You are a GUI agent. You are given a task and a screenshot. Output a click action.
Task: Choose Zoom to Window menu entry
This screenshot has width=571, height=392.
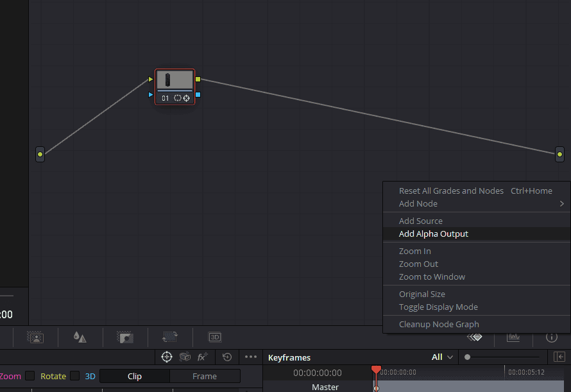(x=475, y=277)
